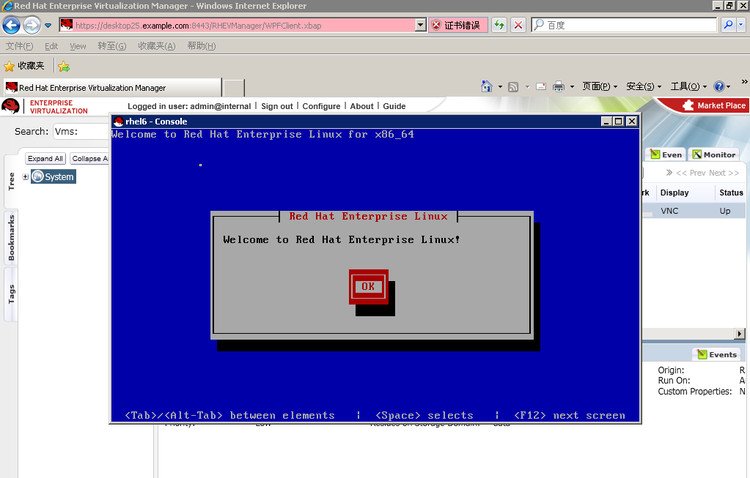Open the Print dropdown arrow
This screenshot has height=478, width=750.
point(572,87)
